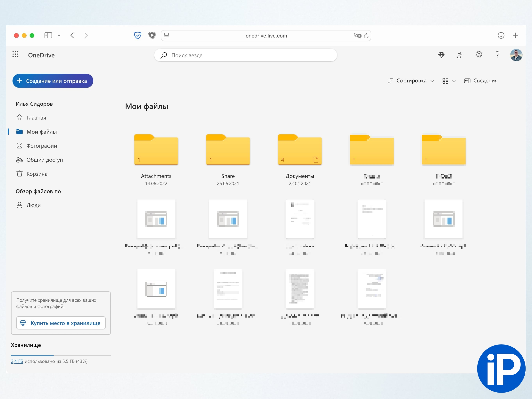
Task: Open Корзина in the sidebar
Action: 37,174
